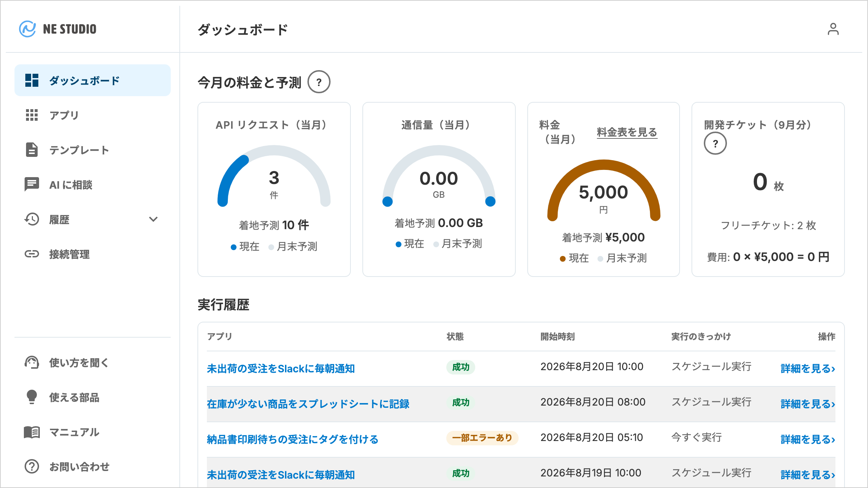
Task: Open the user account icon
Action: pyautogui.click(x=833, y=29)
